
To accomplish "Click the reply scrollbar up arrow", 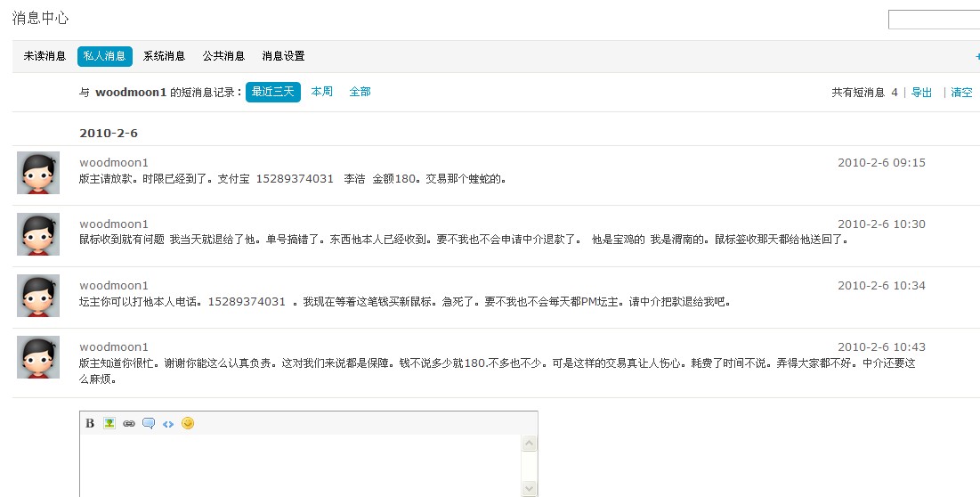I will pyautogui.click(x=529, y=444).
